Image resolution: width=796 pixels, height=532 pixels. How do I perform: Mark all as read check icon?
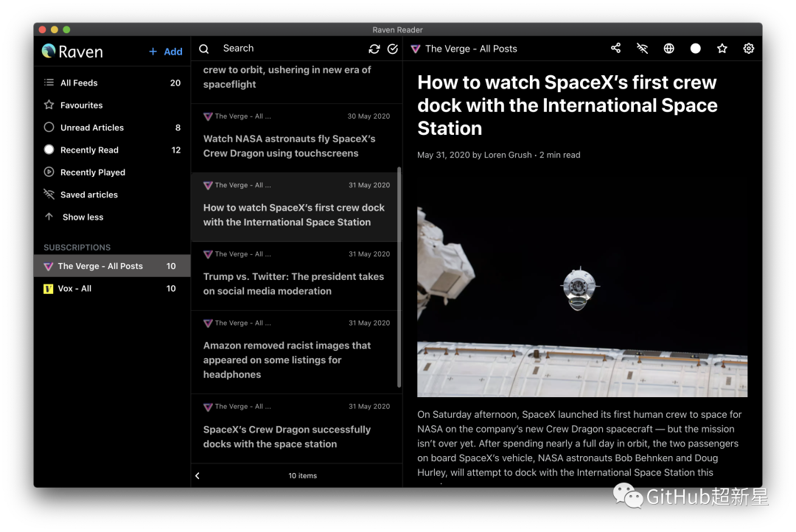pyautogui.click(x=392, y=49)
